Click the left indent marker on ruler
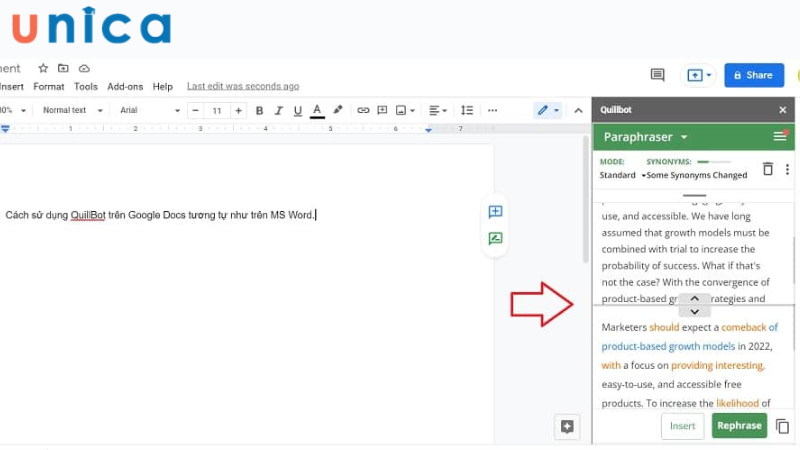 click(x=5, y=129)
